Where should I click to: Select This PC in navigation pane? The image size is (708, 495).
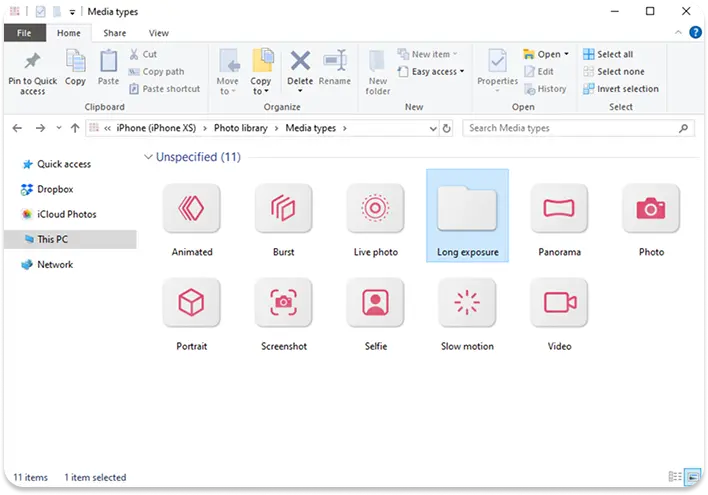tap(70, 239)
